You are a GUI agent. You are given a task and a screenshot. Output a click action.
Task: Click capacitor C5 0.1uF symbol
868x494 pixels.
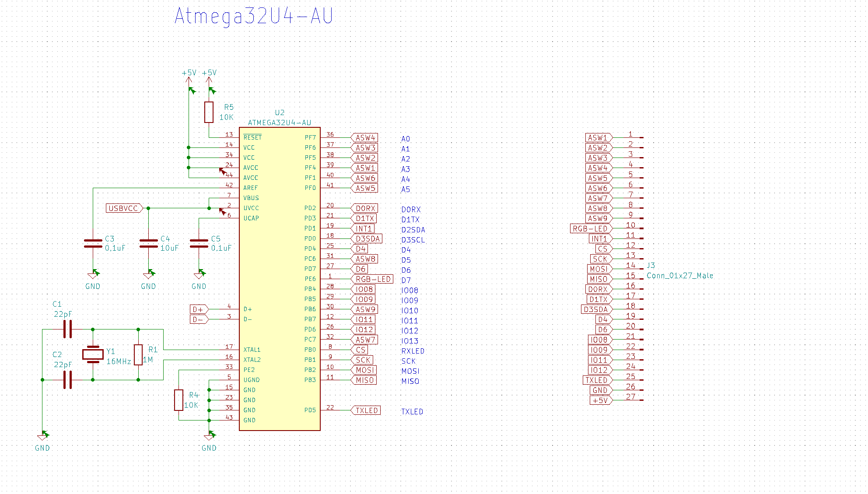(199, 244)
